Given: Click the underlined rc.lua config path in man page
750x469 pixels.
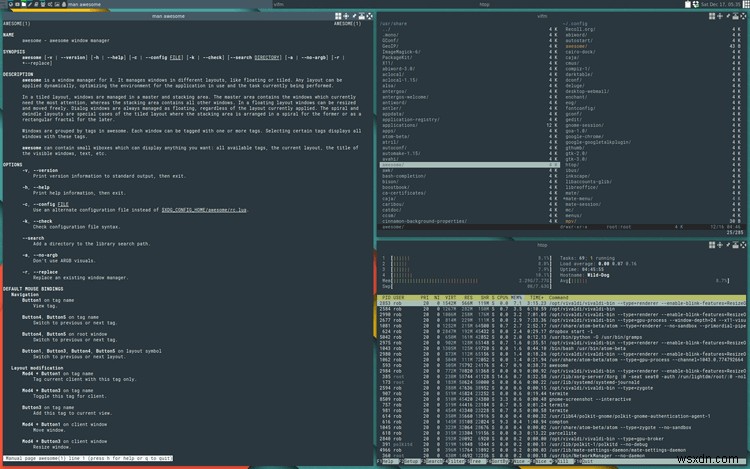Looking at the screenshot, I should click(204, 210).
